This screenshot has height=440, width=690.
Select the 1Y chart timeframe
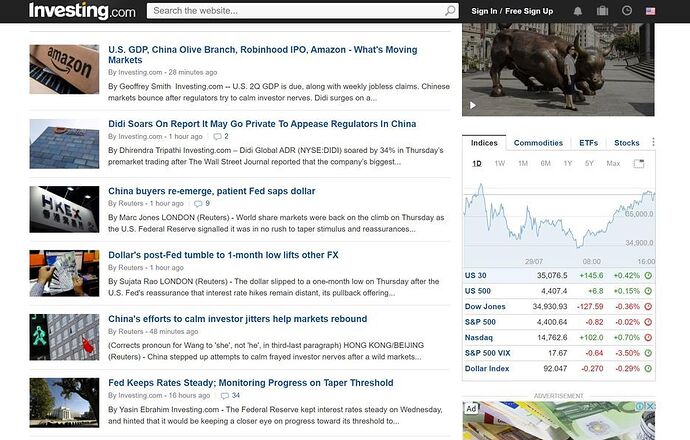coord(568,163)
